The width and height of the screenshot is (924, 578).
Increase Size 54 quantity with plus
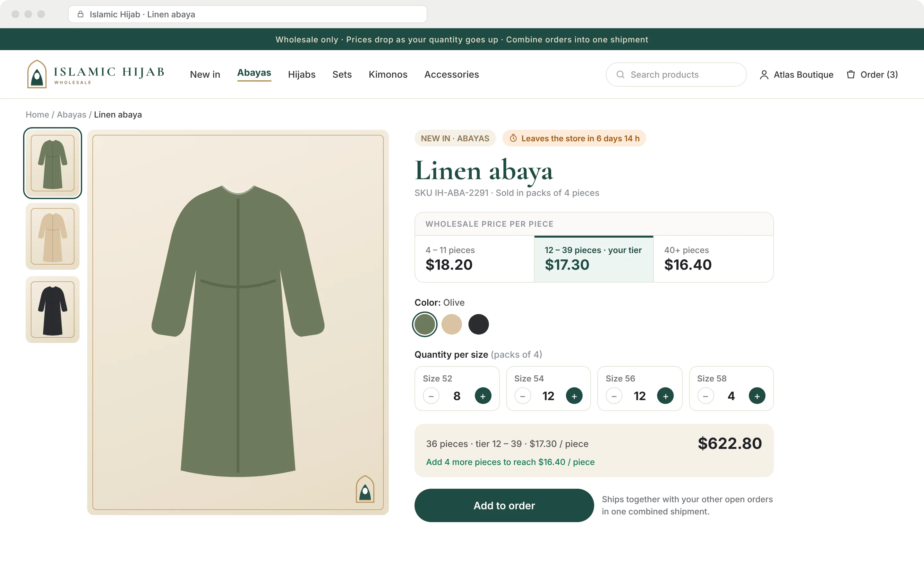click(x=574, y=396)
